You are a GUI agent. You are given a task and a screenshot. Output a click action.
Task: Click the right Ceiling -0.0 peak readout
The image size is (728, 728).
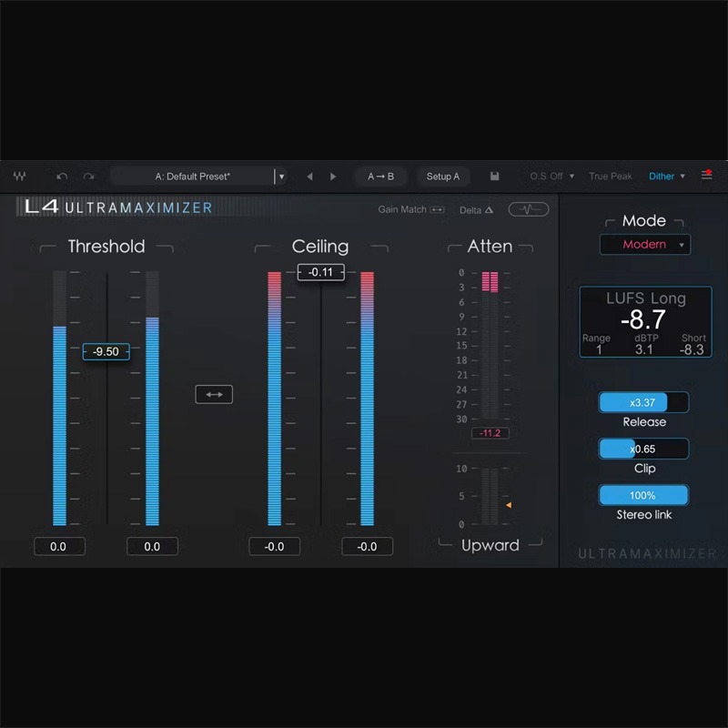368,547
